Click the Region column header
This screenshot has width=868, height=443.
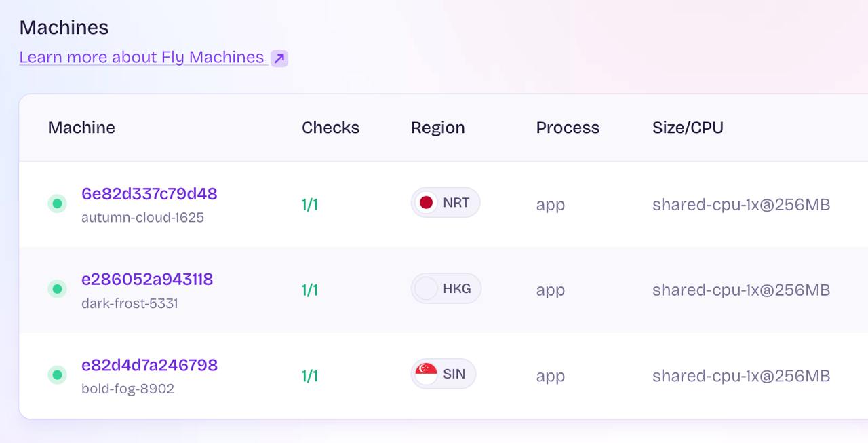coord(437,128)
